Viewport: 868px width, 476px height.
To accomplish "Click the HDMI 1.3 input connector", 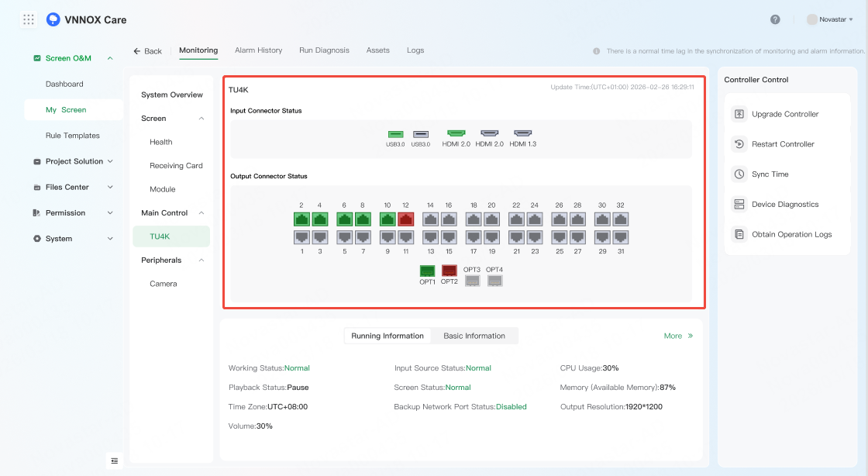I will pos(524,134).
